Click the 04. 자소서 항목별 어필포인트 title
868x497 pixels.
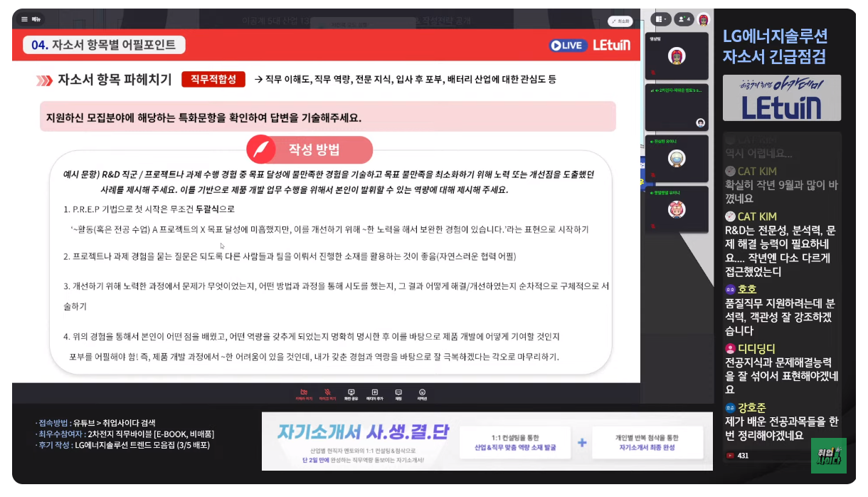(x=104, y=45)
